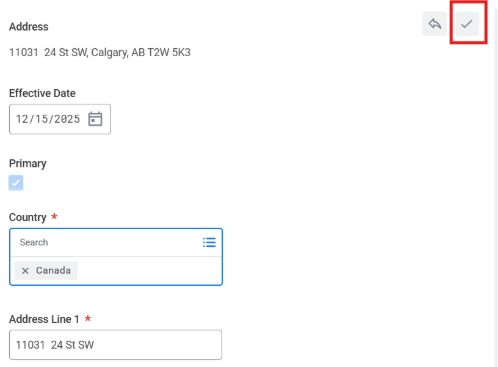Select the day 15 in Effective Date

(42, 119)
